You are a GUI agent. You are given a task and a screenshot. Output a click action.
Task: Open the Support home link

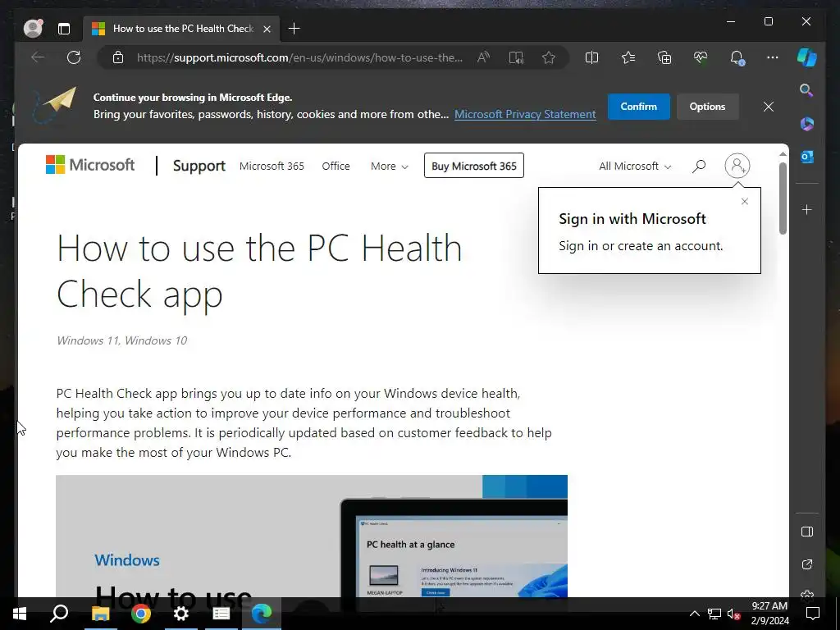coord(199,166)
